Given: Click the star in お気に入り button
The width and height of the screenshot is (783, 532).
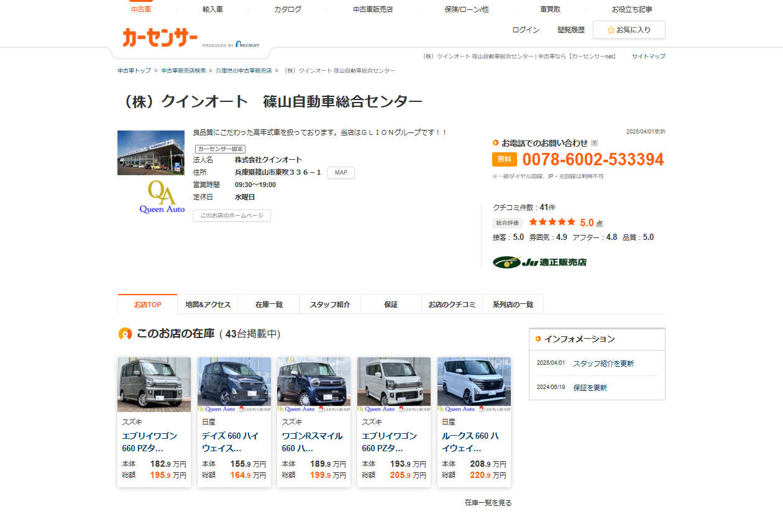Looking at the screenshot, I should click(x=611, y=30).
